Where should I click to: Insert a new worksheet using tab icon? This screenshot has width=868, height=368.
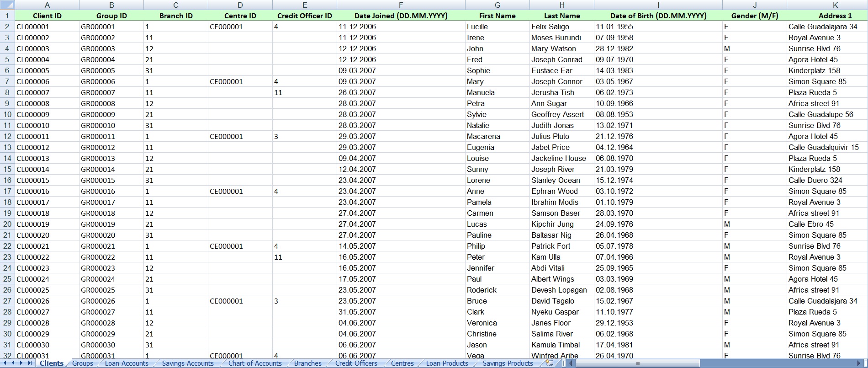click(x=550, y=363)
